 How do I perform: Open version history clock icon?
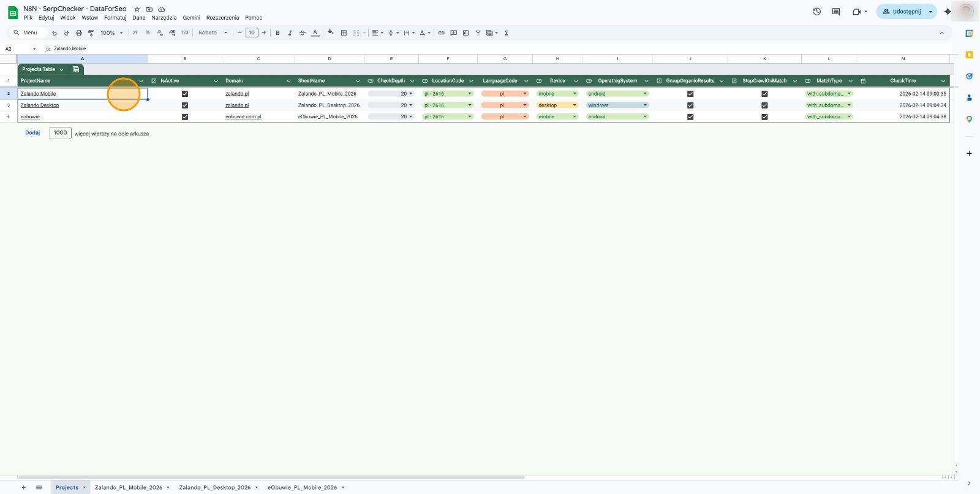pos(816,12)
